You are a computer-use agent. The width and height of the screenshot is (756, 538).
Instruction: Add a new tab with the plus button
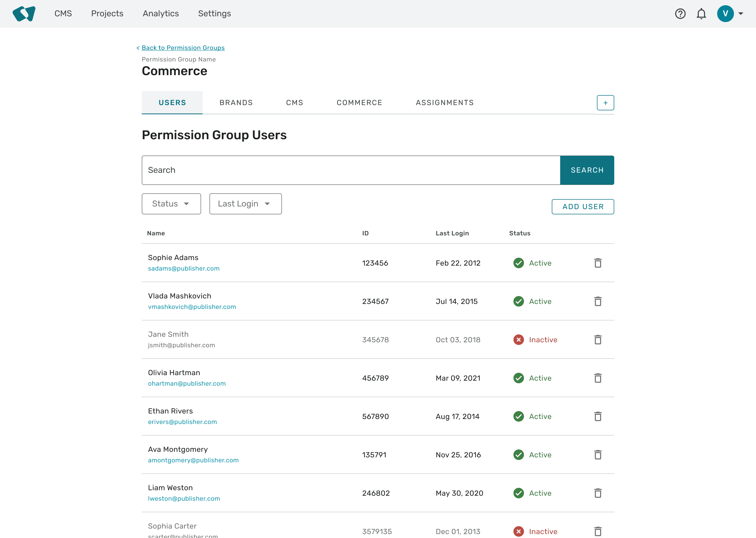(605, 103)
